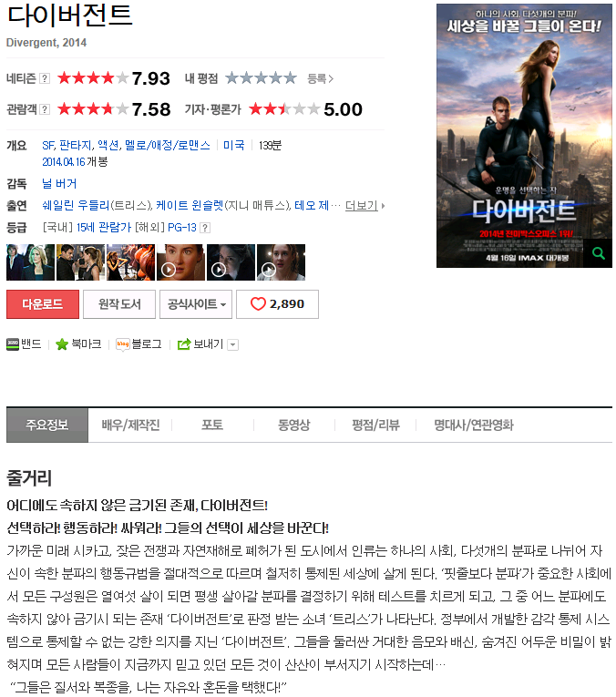Open director 닐 버거 link
This screenshot has height=697, width=616.
(59, 183)
